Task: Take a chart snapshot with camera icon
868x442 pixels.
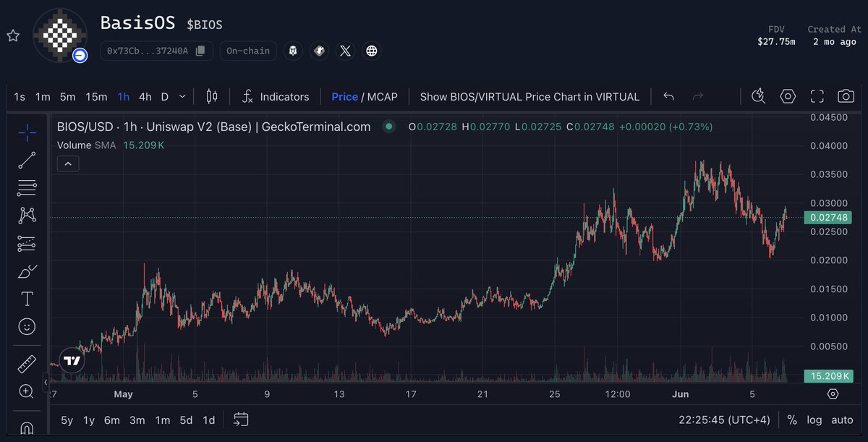Action: pyautogui.click(x=846, y=96)
